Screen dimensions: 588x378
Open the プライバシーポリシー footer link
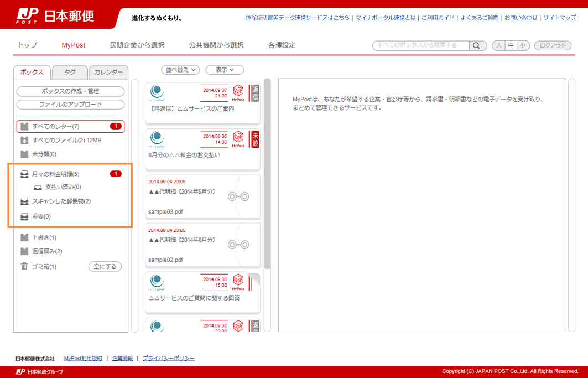click(x=168, y=359)
